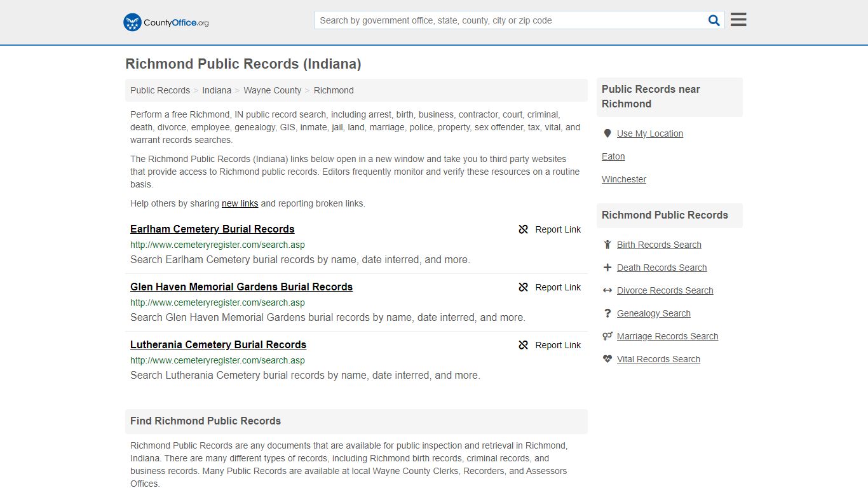This screenshot has width=868, height=488.
Task: Open Winchester public records
Action: pyautogui.click(x=624, y=179)
